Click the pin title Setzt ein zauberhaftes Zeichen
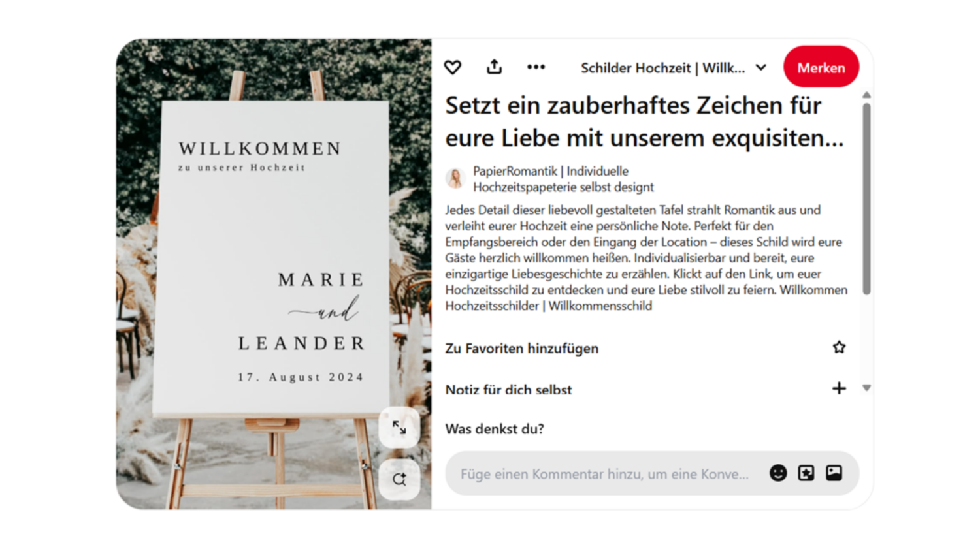Screen dimensions: 980x551 click(x=645, y=122)
